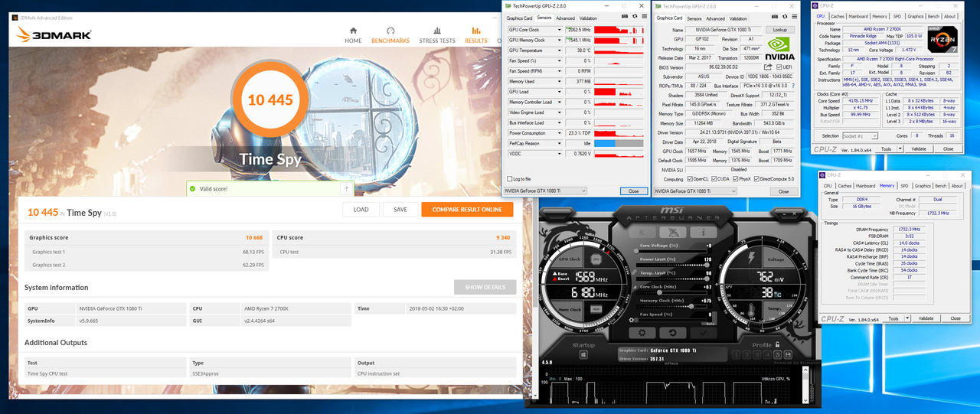
Task: Click Afterburner DETACH monitor label
Action: [671, 363]
